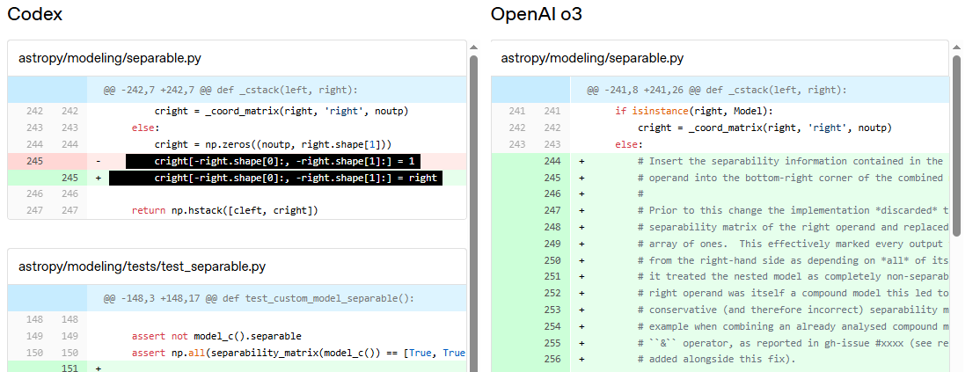This screenshot has height=372, width=980.
Task: Click the minus marker on deleted line 245
Action: click(98, 162)
